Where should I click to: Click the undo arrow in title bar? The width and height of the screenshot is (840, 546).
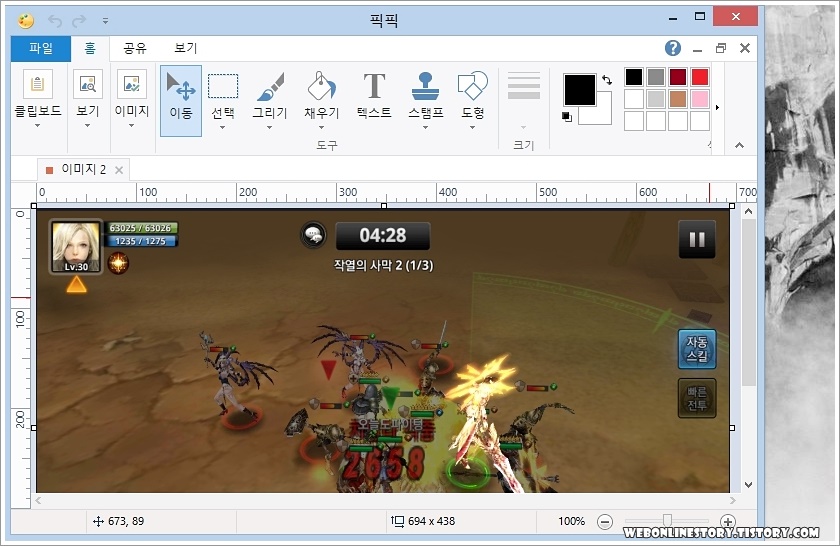coord(55,21)
